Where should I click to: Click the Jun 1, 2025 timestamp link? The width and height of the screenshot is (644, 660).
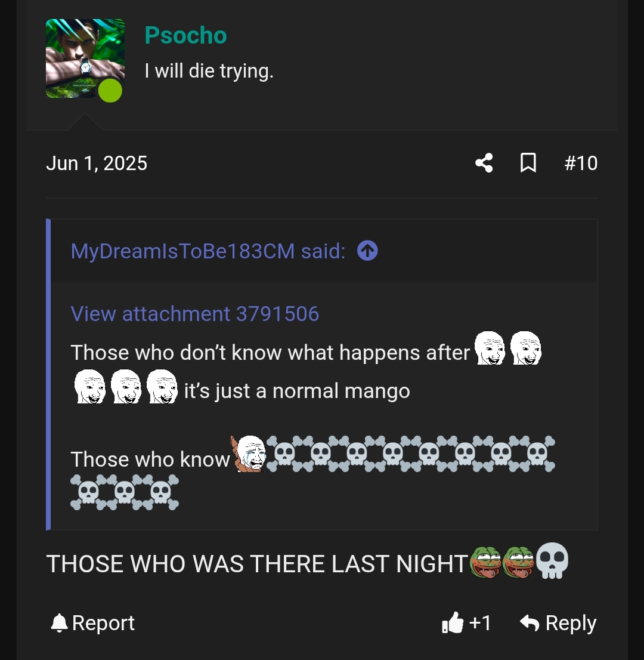pyautogui.click(x=97, y=163)
